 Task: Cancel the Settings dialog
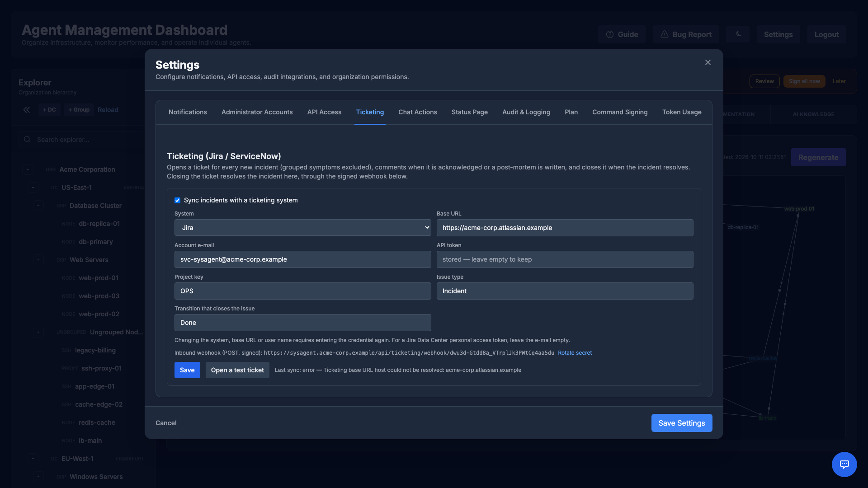166,423
